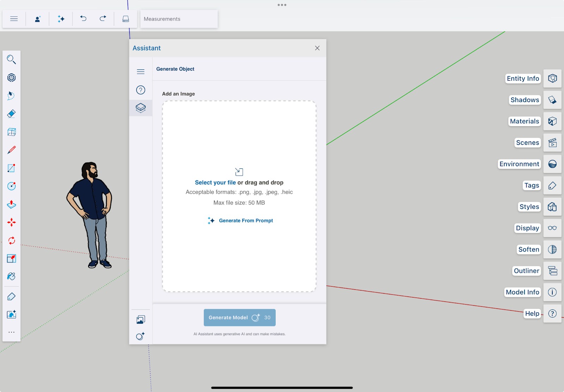This screenshot has height=392, width=564.
Task: Select the Pencil line tool
Action: point(11,150)
